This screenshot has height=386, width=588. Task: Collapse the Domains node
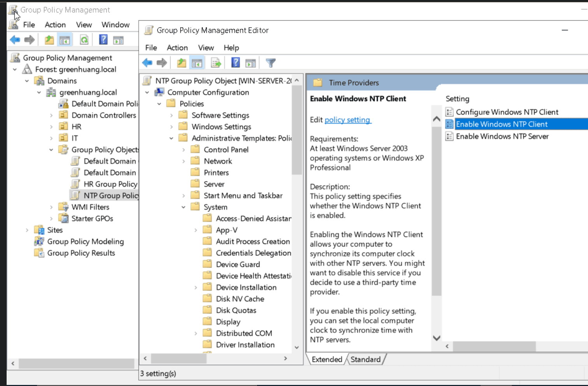27,81
